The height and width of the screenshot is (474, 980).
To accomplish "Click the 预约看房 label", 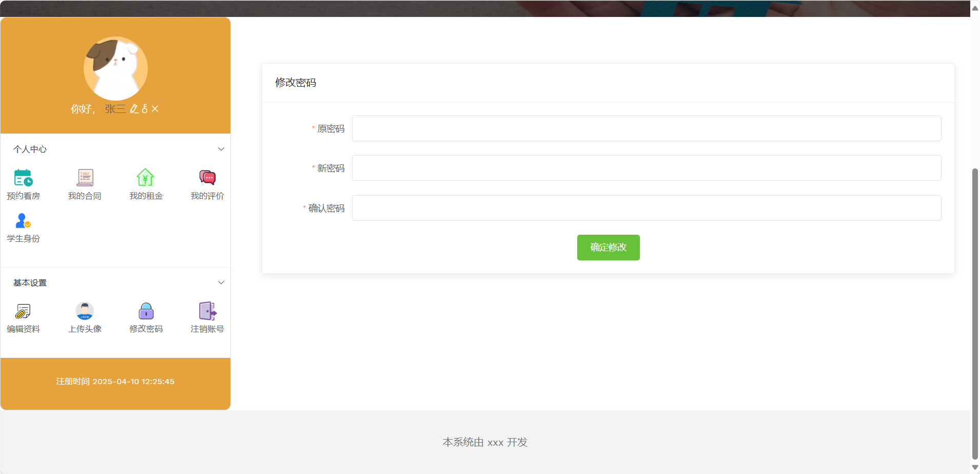I will [x=23, y=196].
